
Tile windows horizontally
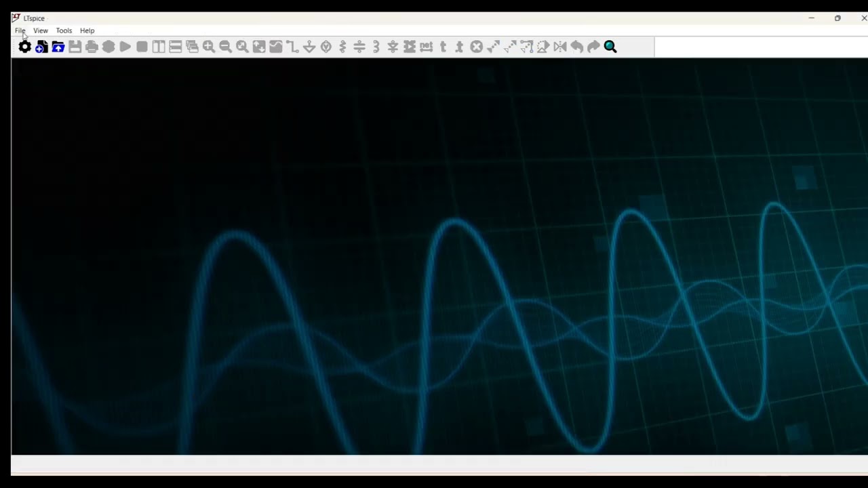(x=176, y=47)
